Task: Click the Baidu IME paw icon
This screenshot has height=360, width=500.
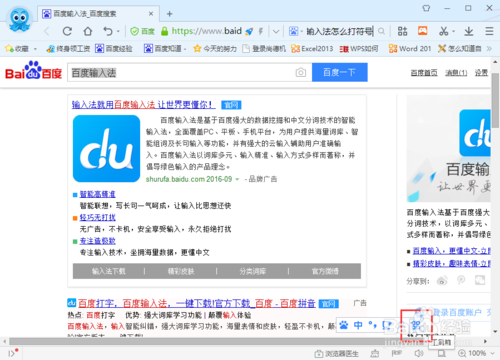Action: [344, 325]
